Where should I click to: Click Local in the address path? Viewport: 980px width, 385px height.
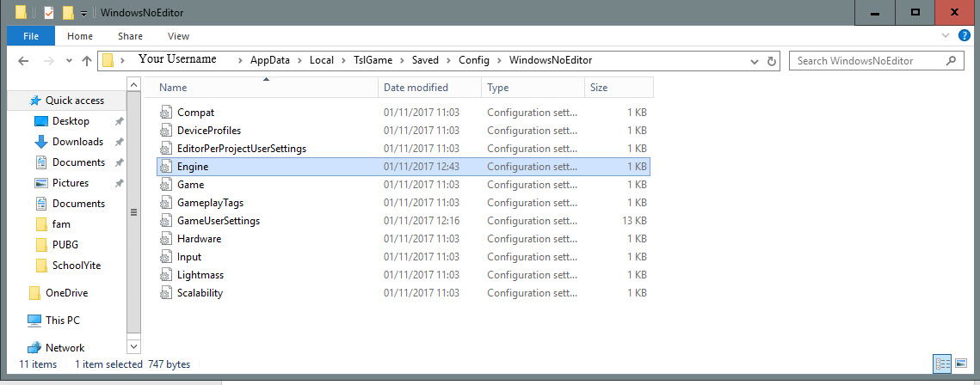[x=322, y=60]
